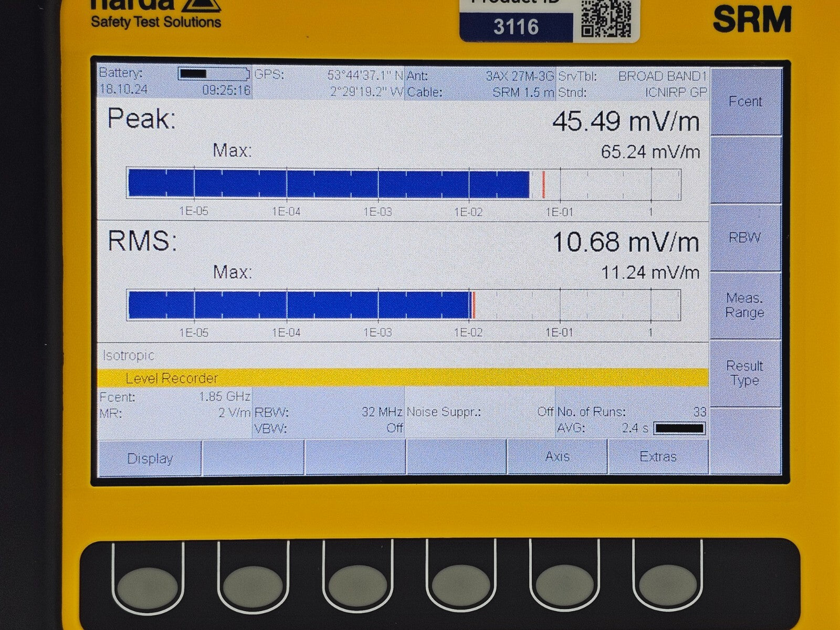Open the Display menu softkey
This screenshot has height=630, width=840.
[150, 458]
